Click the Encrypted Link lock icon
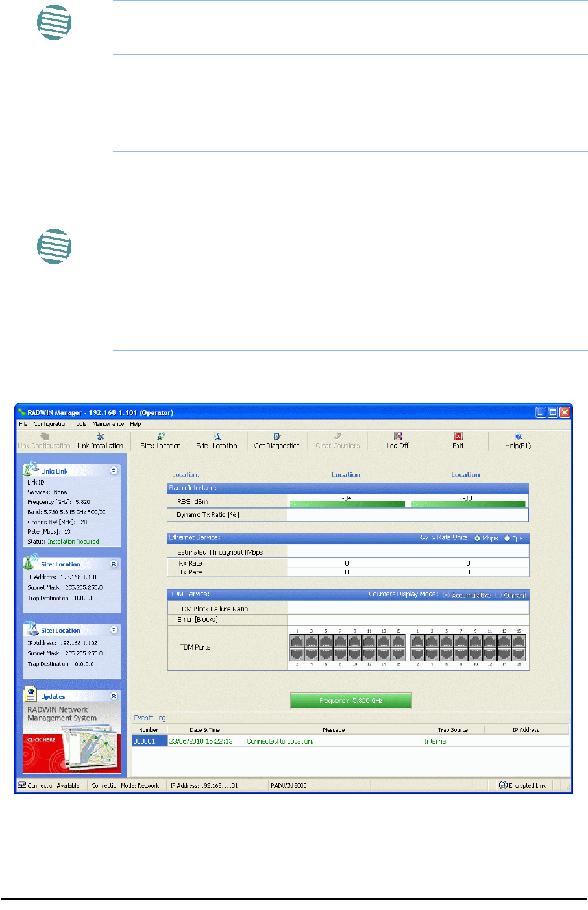Viewport: 588px width, 910px height. pyautogui.click(x=503, y=785)
